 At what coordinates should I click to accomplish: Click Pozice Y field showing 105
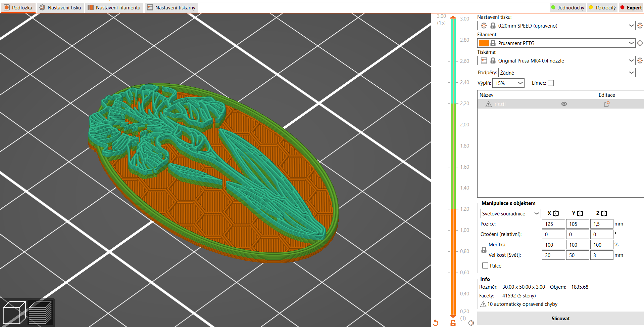(x=578, y=224)
